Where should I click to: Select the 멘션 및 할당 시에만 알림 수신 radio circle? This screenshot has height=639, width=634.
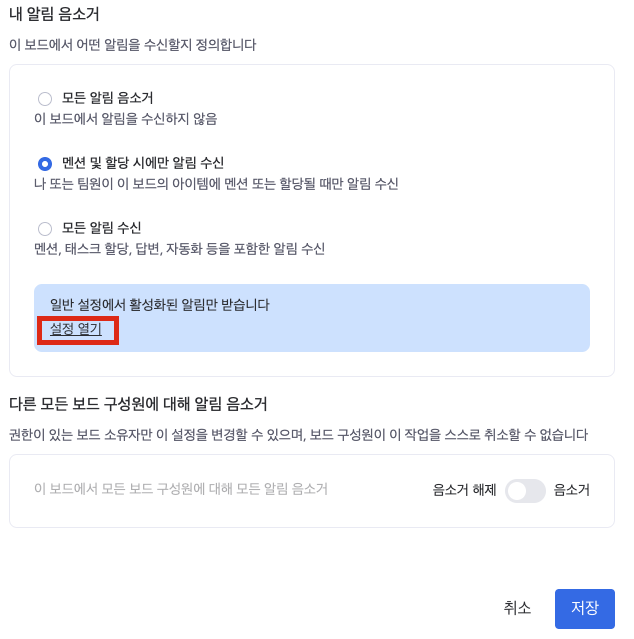(x=45, y=163)
